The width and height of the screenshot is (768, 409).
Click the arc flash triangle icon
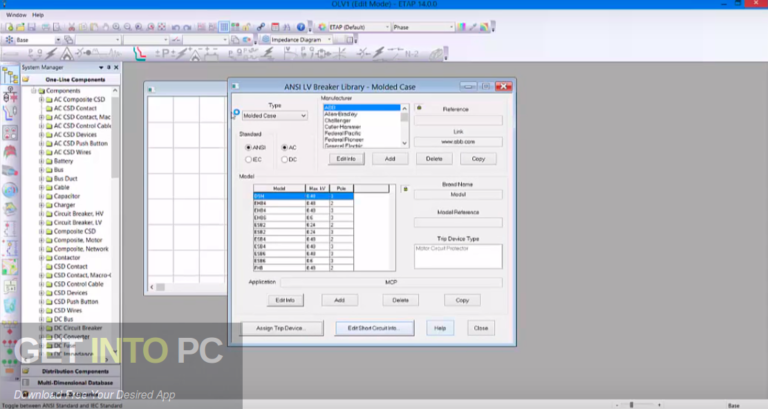click(x=67, y=53)
